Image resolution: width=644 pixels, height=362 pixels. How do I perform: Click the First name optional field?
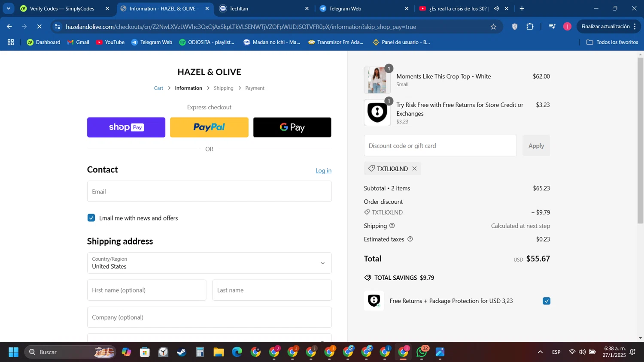[x=146, y=290]
